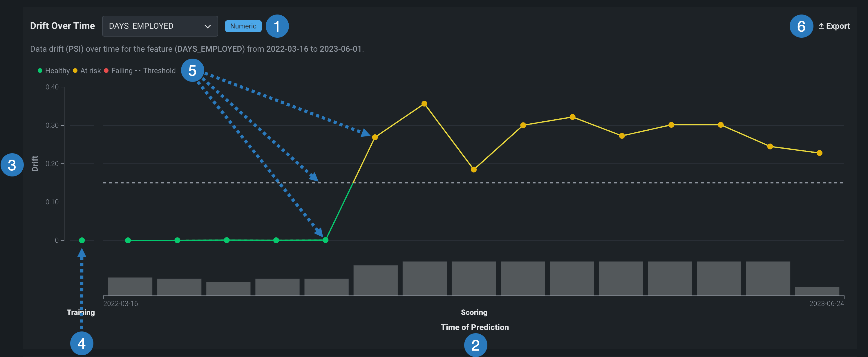Click the shortest last volume bar
The width and height of the screenshot is (868, 357).
coord(817,291)
